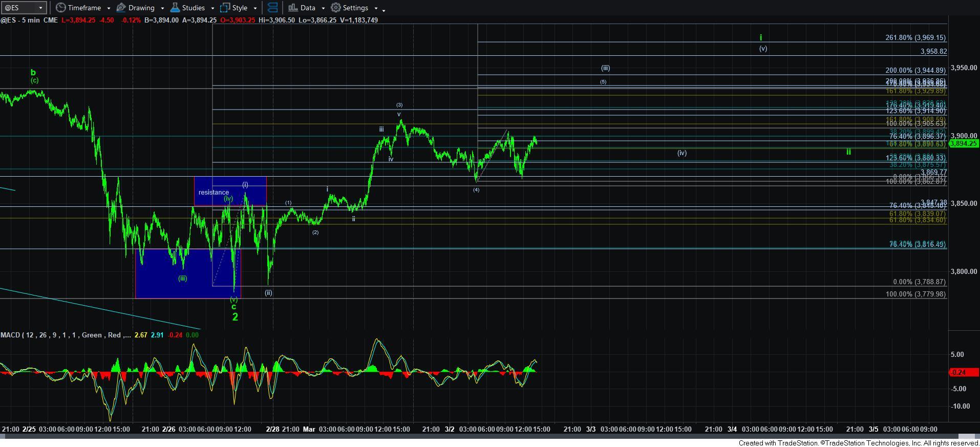Select the blue resistance box label

coord(214,193)
